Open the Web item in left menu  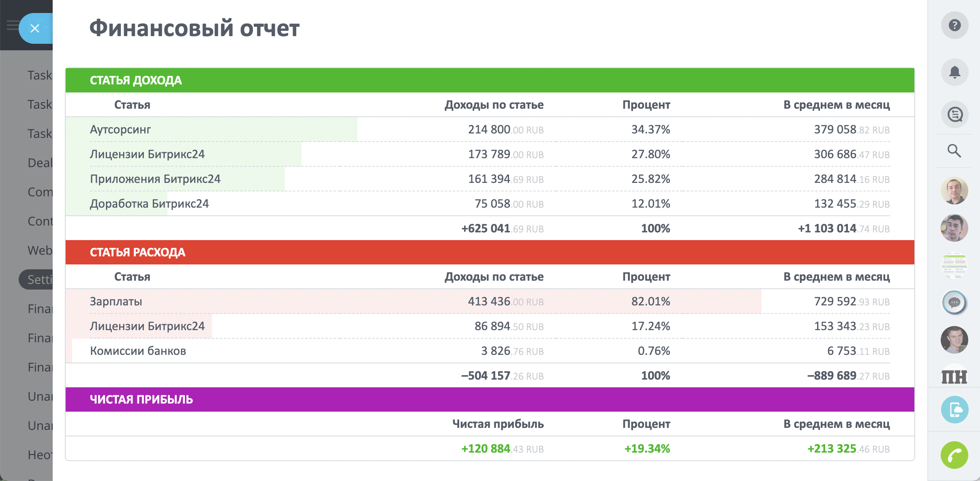tap(40, 251)
